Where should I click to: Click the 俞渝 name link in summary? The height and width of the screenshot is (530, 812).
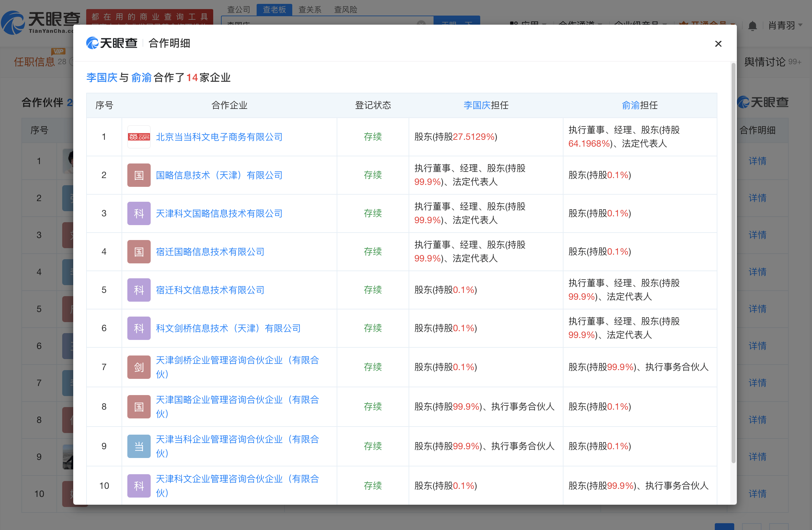tap(141, 78)
